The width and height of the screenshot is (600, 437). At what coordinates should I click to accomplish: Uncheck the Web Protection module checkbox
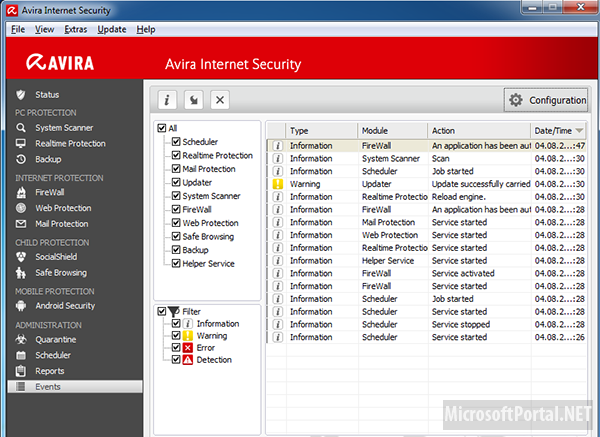tap(176, 223)
